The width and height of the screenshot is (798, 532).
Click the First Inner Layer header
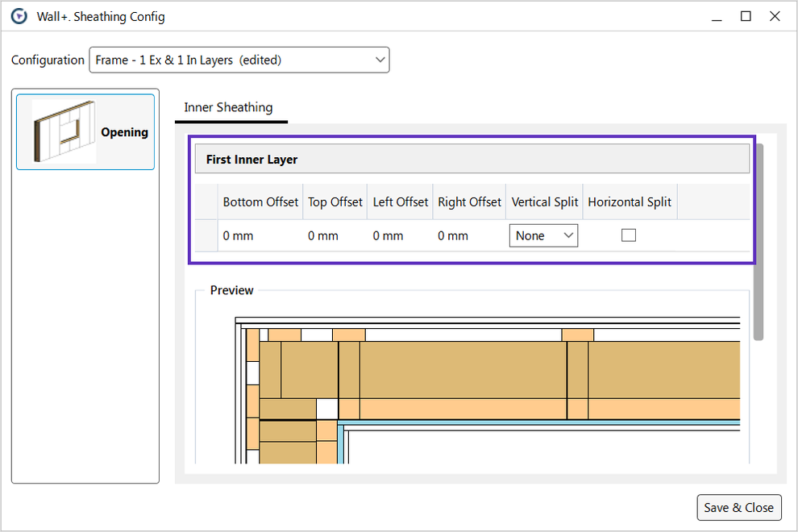tap(472, 159)
